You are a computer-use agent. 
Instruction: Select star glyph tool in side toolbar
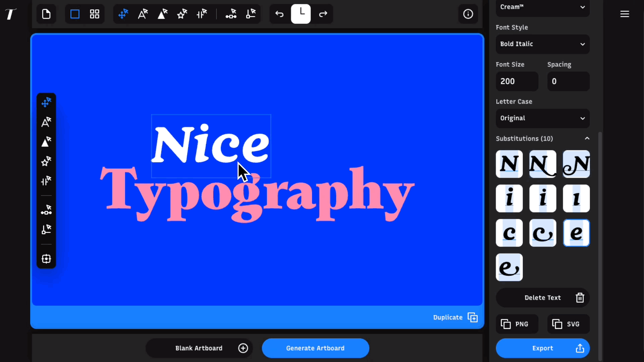(x=46, y=162)
